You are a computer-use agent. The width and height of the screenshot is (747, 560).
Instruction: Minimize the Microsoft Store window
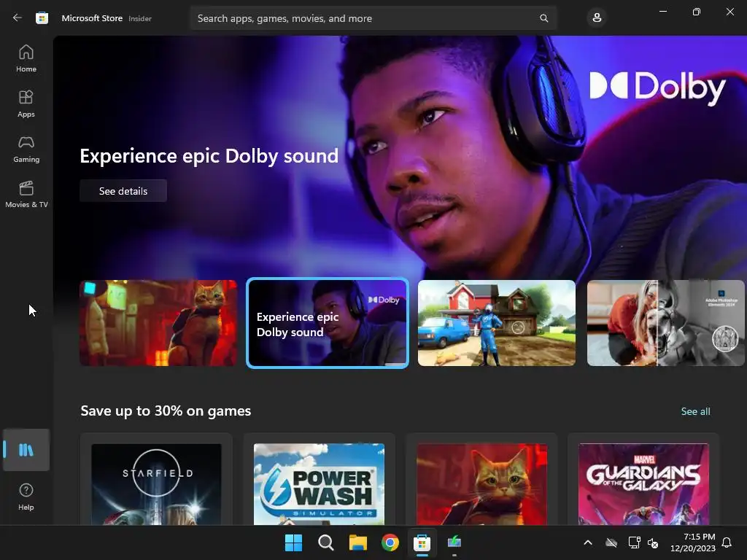(662, 12)
